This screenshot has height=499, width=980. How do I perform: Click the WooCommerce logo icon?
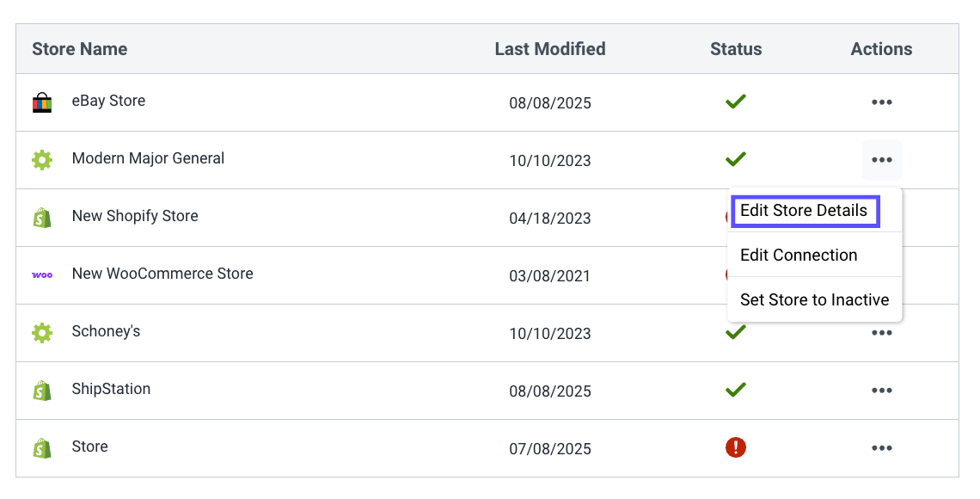pyautogui.click(x=42, y=275)
